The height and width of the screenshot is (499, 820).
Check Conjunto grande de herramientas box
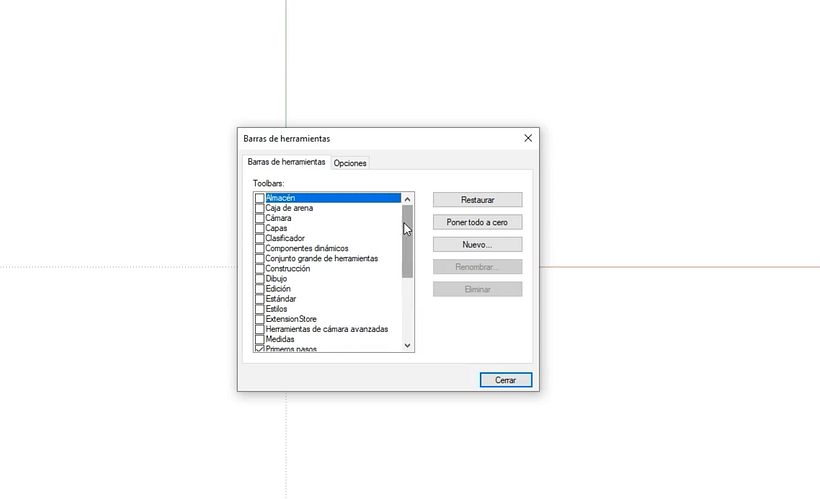(259, 258)
